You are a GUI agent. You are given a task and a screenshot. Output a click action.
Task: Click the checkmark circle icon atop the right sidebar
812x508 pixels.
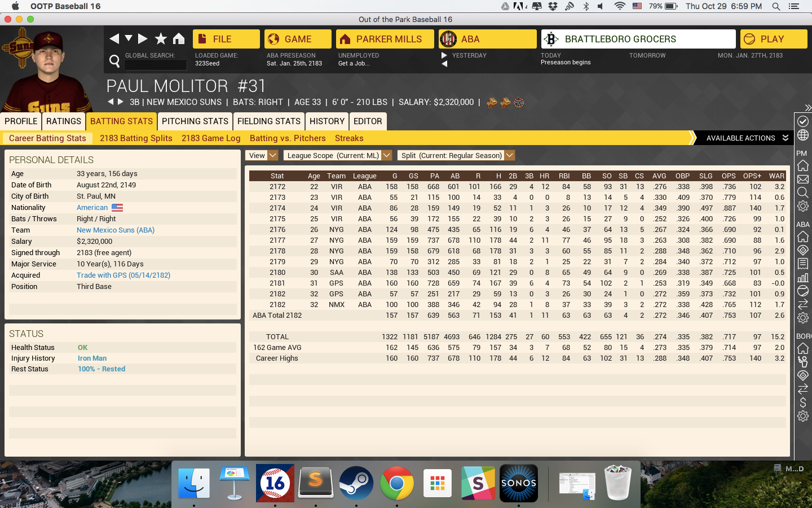pyautogui.click(x=803, y=121)
